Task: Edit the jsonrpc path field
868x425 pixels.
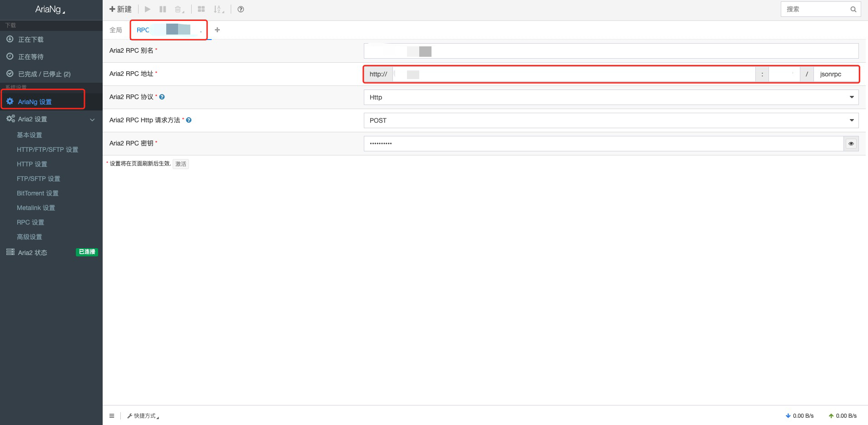Action: tap(836, 74)
